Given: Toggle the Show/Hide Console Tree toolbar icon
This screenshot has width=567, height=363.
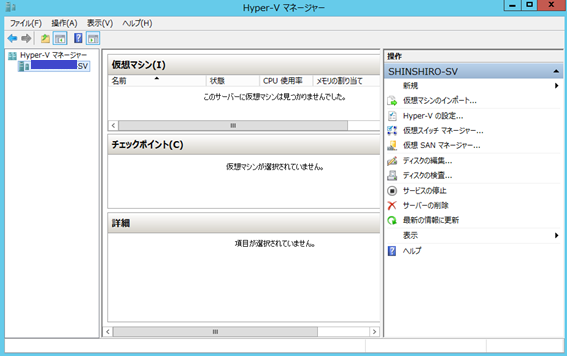Looking at the screenshot, I should (x=60, y=38).
